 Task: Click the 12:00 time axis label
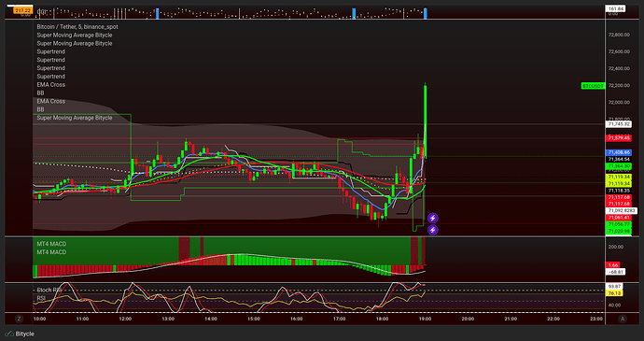coord(125,319)
